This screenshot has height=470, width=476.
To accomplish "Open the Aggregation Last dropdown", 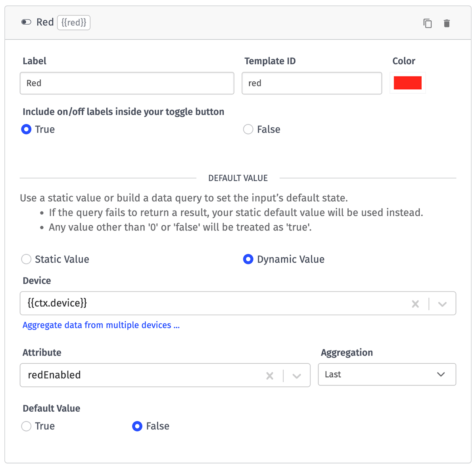I will point(387,374).
